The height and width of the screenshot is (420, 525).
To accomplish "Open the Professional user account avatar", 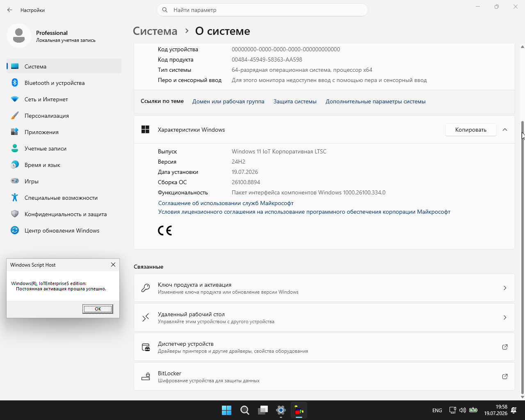I will pos(18,36).
